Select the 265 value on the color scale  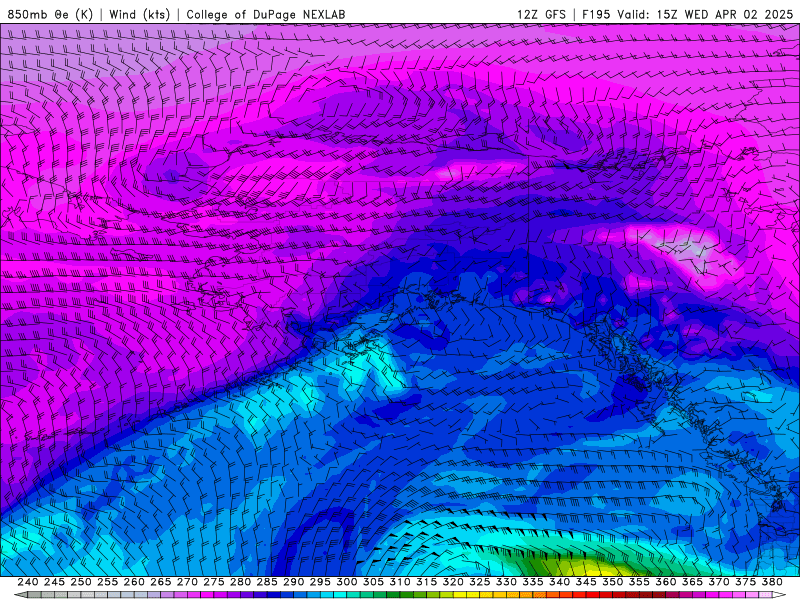[x=160, y=582]
